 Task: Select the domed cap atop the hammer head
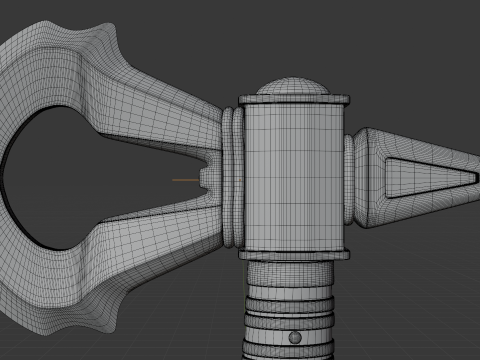pos(293,86)
